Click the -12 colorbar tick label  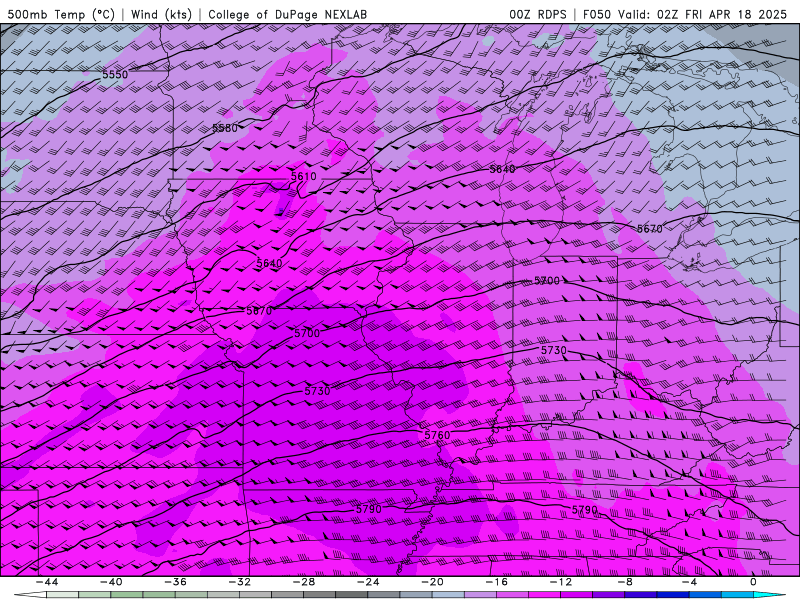[x=561, y=582]
